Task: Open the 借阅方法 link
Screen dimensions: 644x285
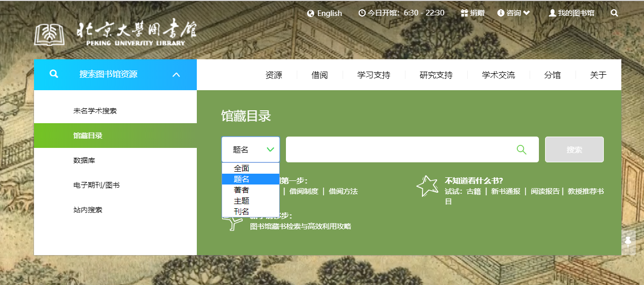Action: (x=343, y=191)
